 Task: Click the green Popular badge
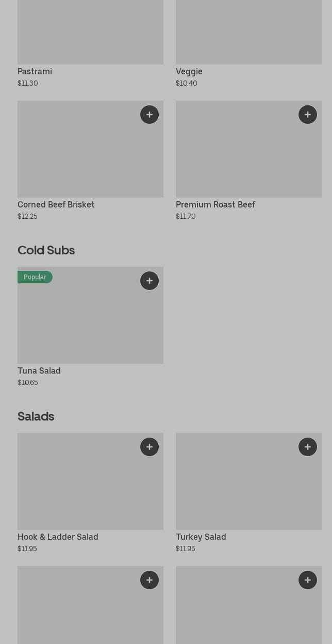click(35, 277)
